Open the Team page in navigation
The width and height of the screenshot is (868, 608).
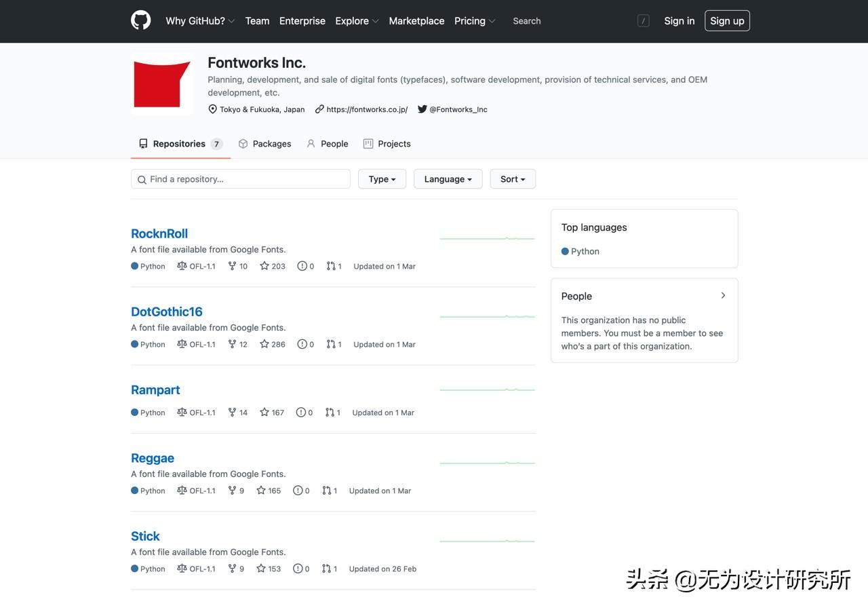pyautogui.click(x=257, y=21)
